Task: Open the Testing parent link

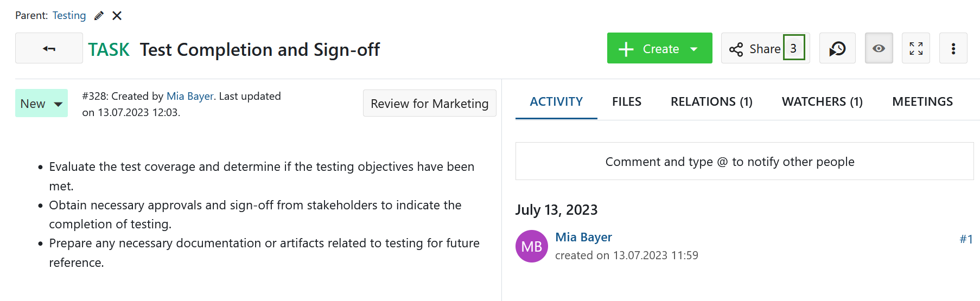Action: 69,16
